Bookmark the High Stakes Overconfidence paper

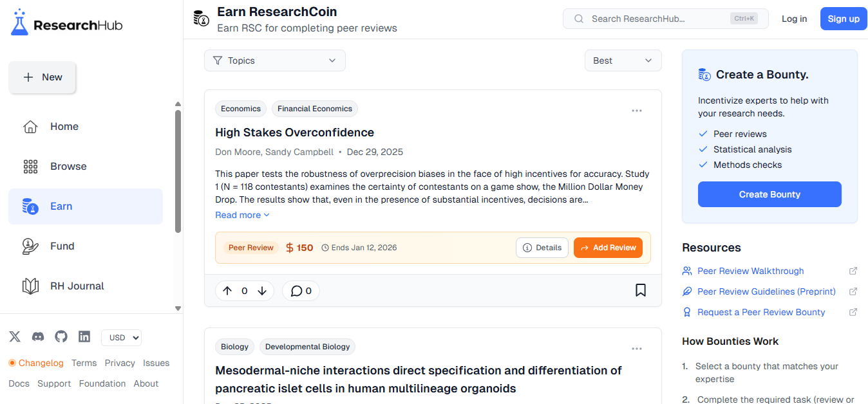pos(640,290)
